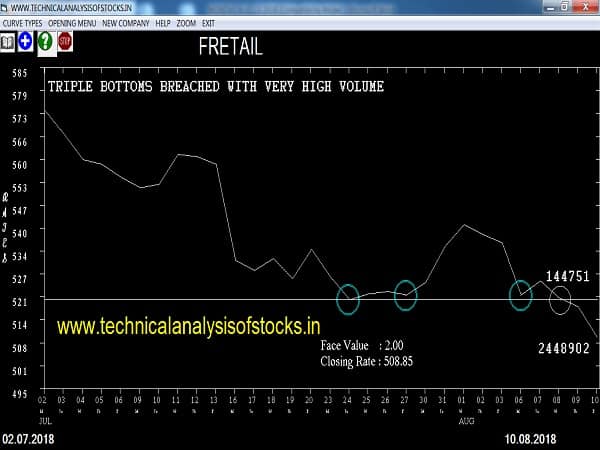Hit the red STOP sign icon

pyautogui.click(x=65, y=42)
